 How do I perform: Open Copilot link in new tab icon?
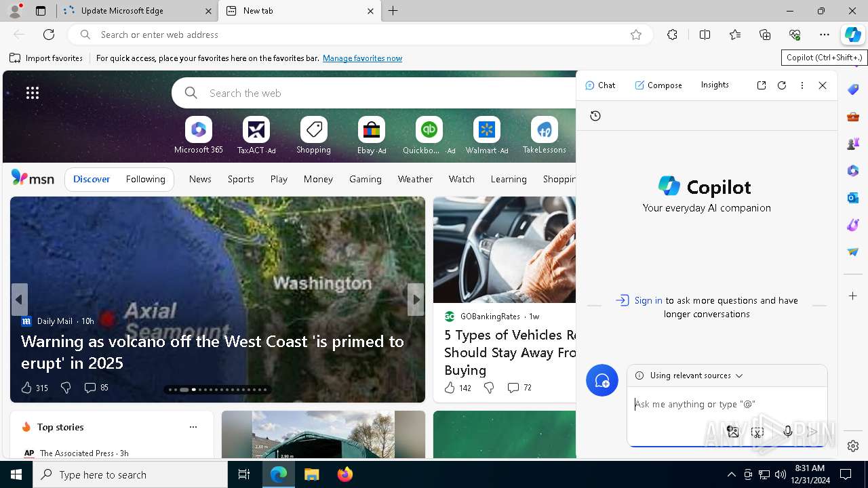(x=762, y=85)
